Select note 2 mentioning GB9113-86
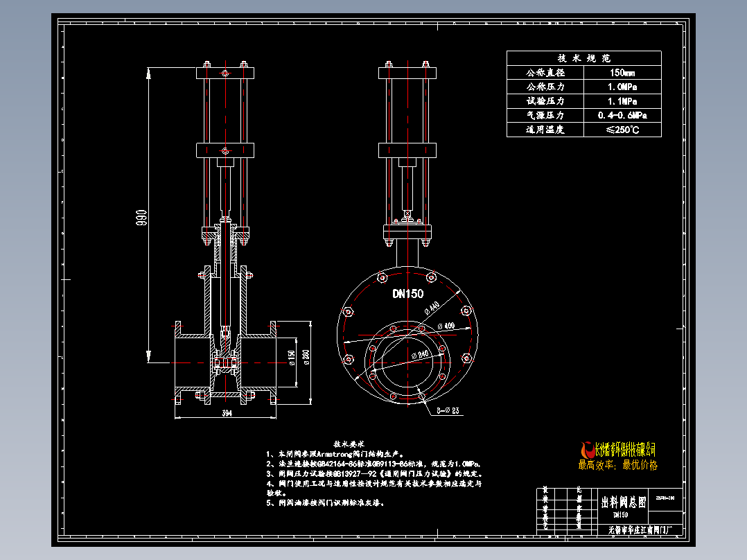Screen dimensions: 747x560 (x=373, y=464)
